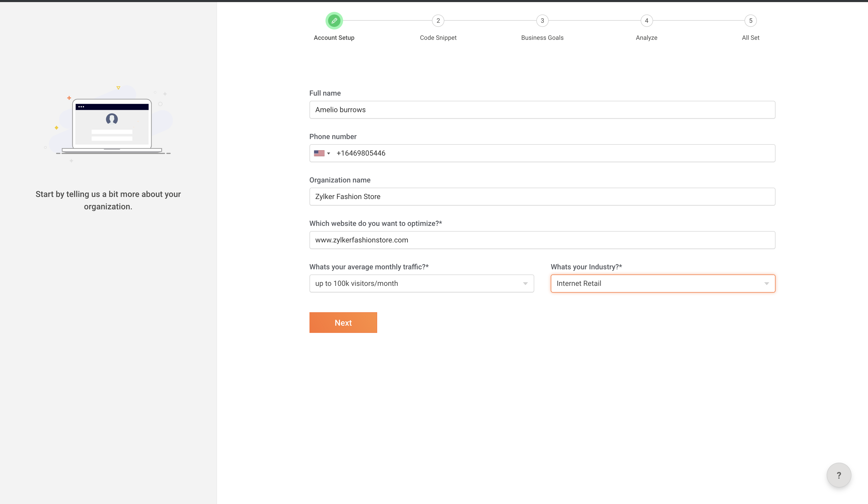
Task: Select the Business Goals step label
Action: point(542,37)
